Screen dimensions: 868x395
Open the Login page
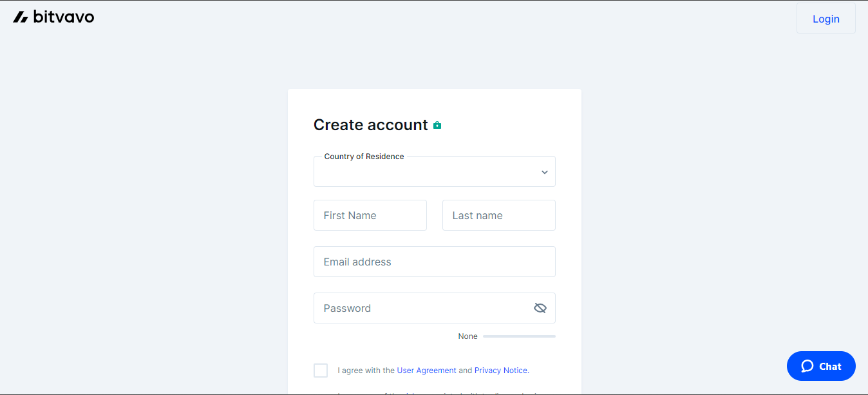click(x=826, y=19)
